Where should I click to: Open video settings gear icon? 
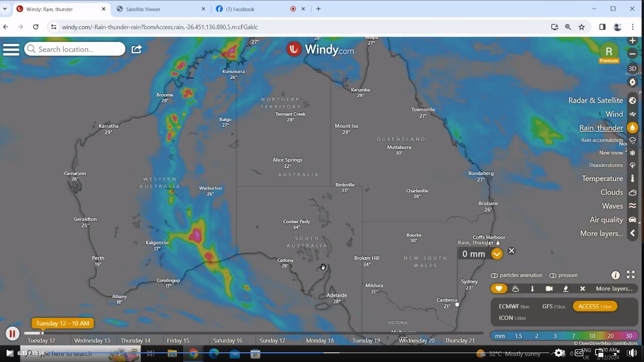point(559,353)
